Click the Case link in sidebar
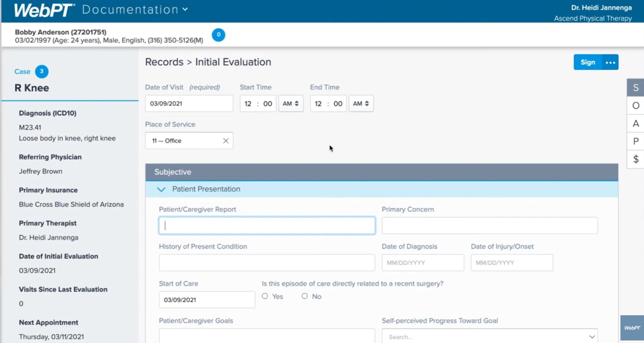 coord(22,71)
